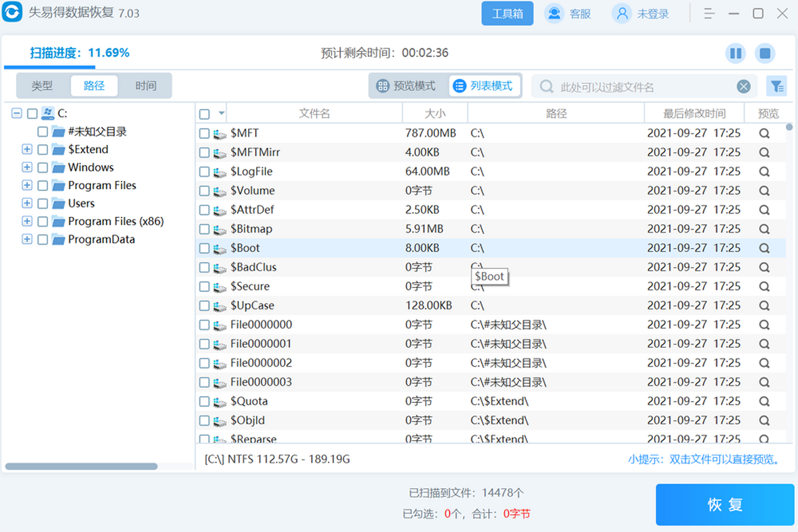Image resolution: width=798 pixels, height=532 pixels.
Task: Expand the Program Files tree node
Action: [27, 186]
